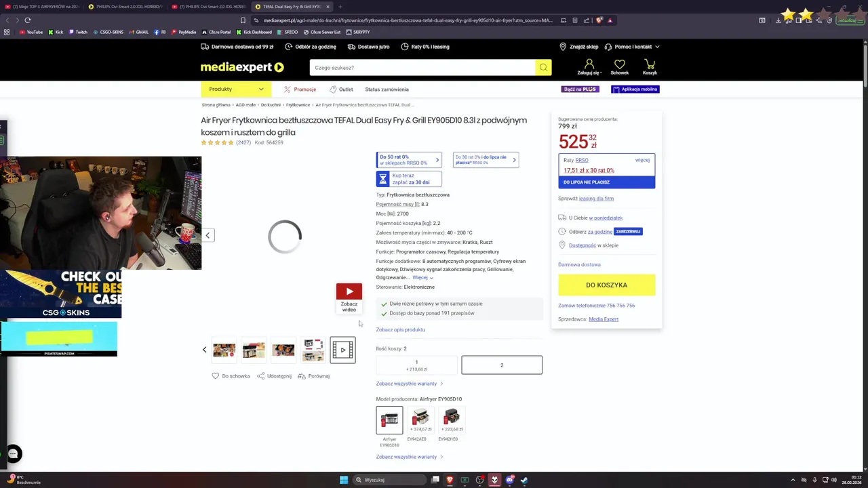The height and width of the screenshot is (488, 868).
Task: Open Aplikacja mobilna banner
Action: pyautogui.click(x=635, y=89)
